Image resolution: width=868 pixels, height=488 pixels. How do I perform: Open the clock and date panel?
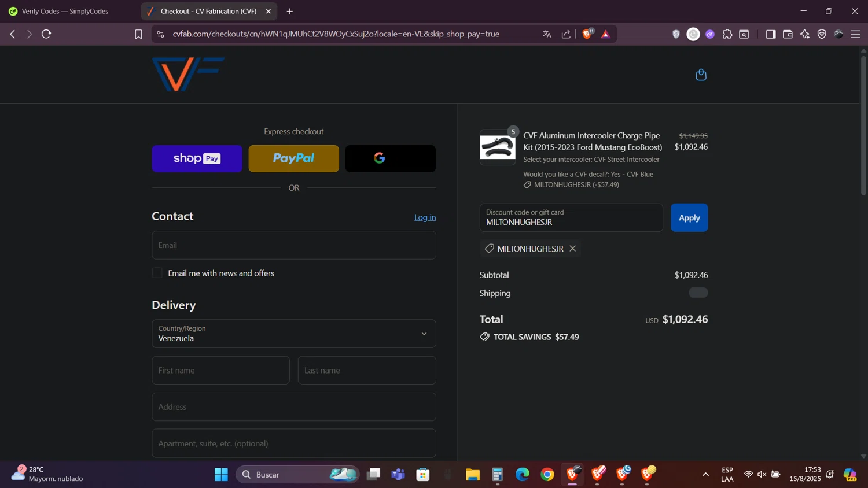click(x=805, y=474)
